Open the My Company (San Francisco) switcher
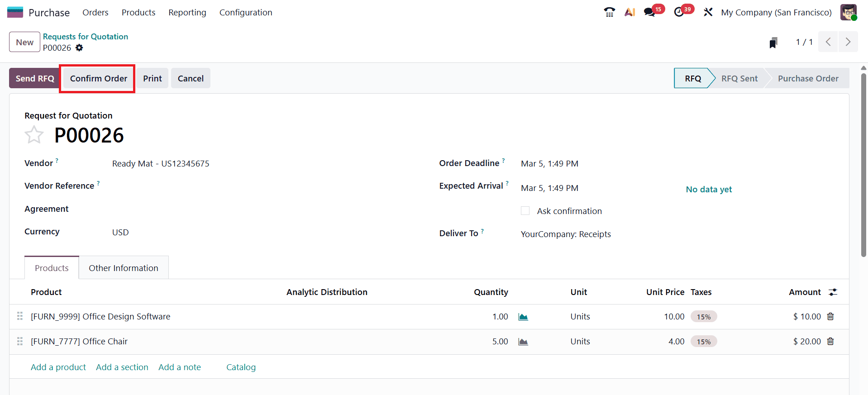Screen dimensions: 868x395 click(776, 12)
